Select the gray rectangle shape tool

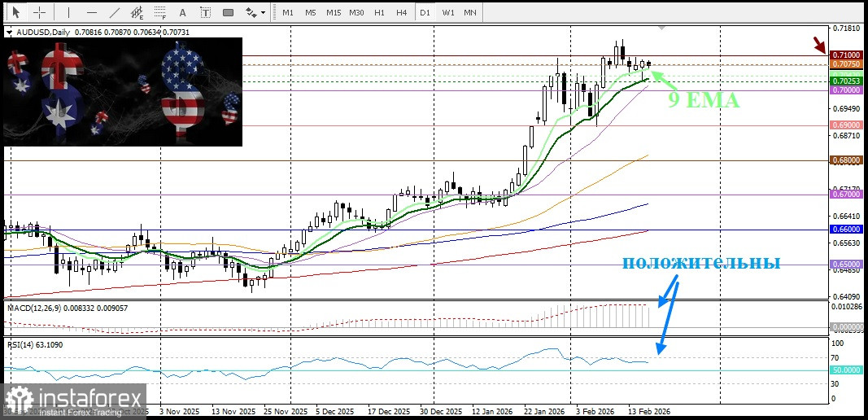tap(228, 12)
